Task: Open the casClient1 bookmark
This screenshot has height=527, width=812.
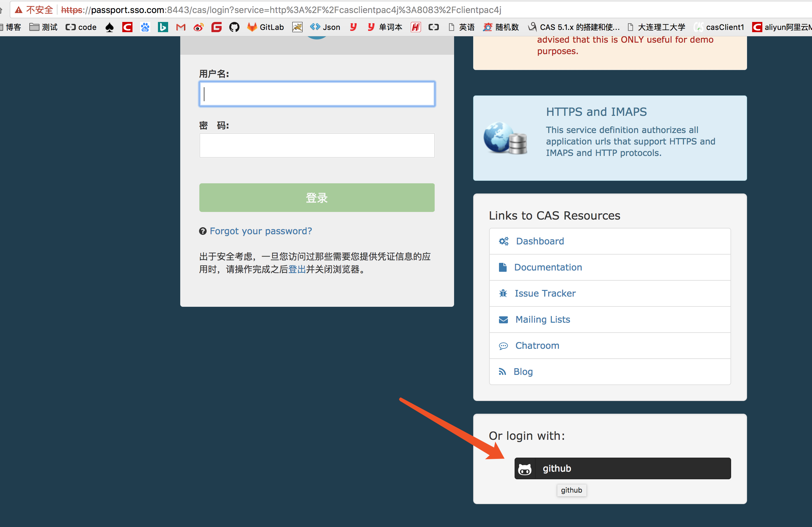Action: coord(719,27)
